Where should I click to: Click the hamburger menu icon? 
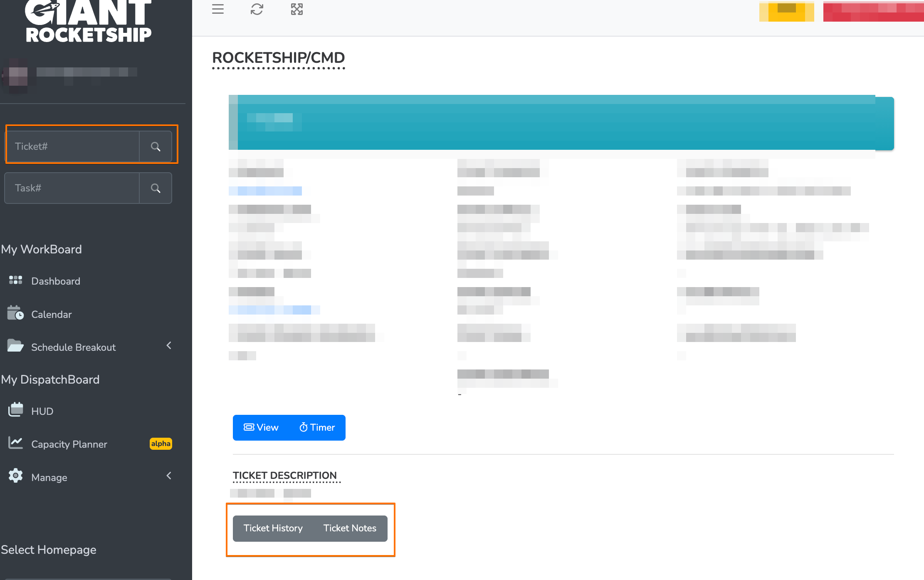click(217, 9)
